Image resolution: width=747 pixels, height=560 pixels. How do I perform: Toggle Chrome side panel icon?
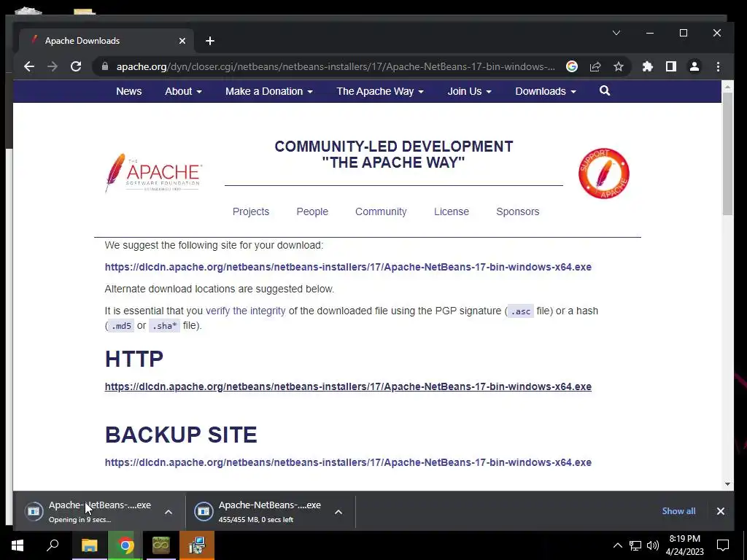(x=671, y=66)
